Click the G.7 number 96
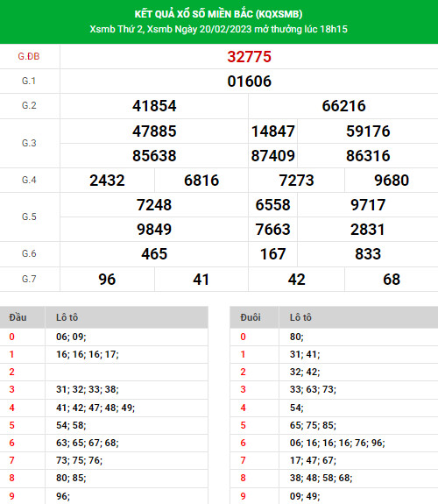438x504 pixels. pyautogui.click(x=107, y=280)
